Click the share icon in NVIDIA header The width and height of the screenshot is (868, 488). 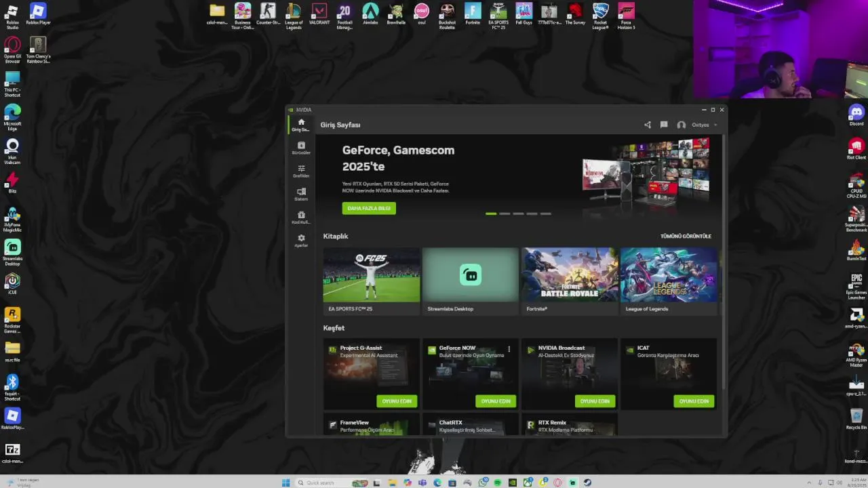click(647, 125)
